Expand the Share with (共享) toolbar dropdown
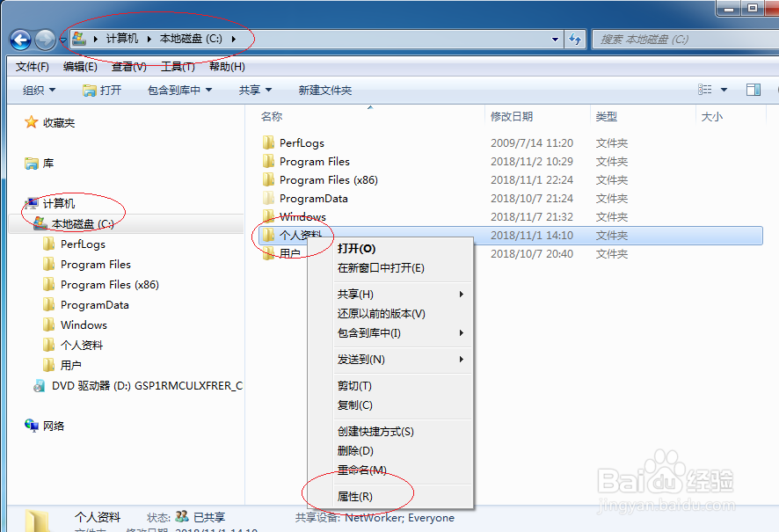 pyautogui.click(x=255, y=90)
